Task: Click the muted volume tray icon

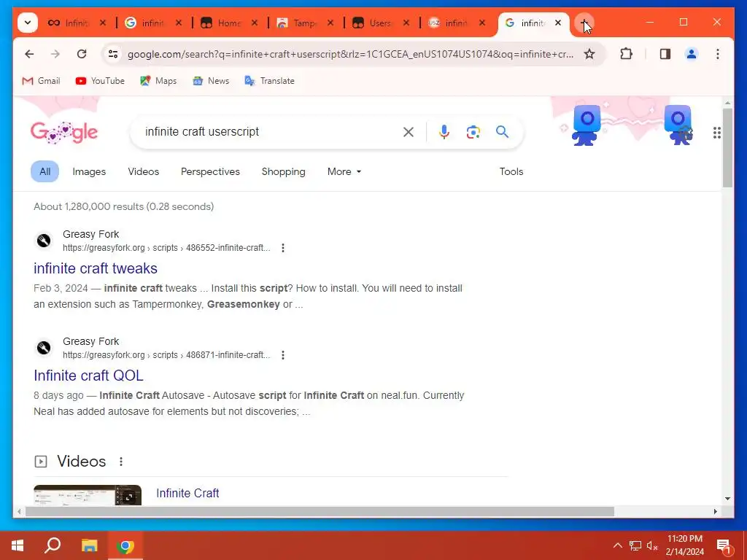Action: [652, 545]
